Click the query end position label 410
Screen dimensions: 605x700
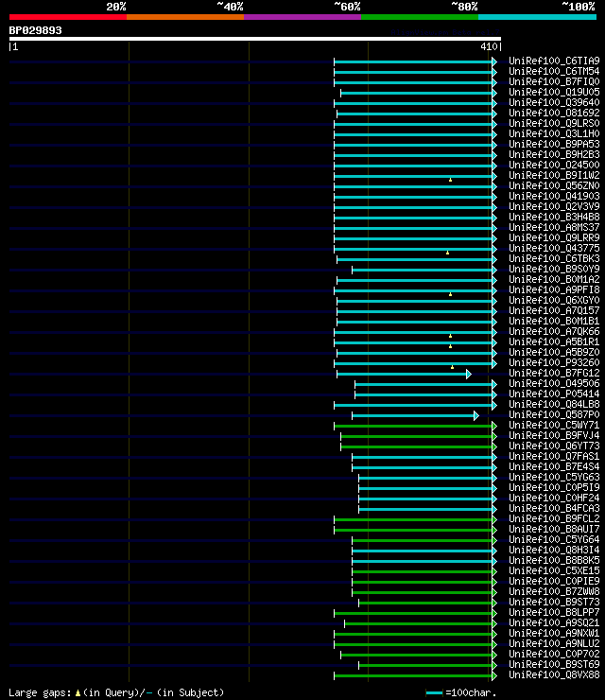coord(489,46)
